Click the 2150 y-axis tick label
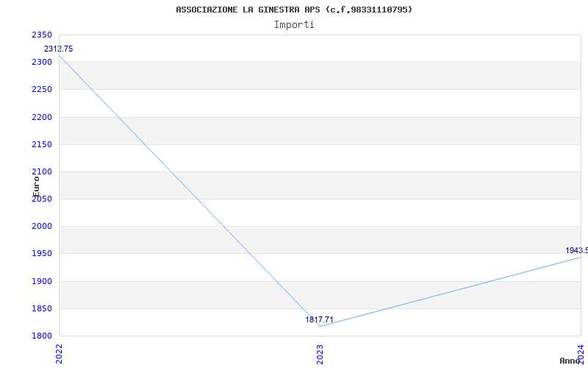Image resolution: width=588 pixels, height=368 pixels. pos(42,144)
